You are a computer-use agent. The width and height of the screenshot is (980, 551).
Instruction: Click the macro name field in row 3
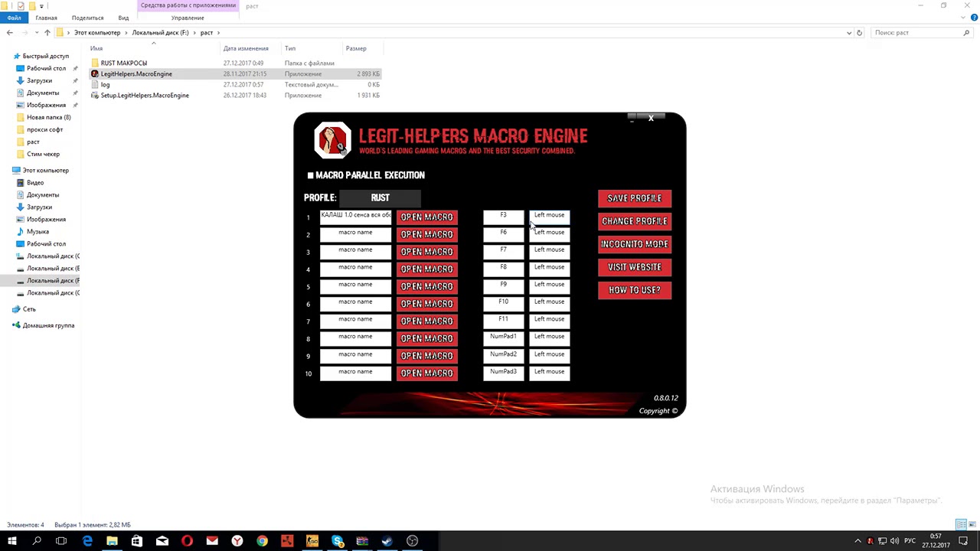point(355,251)
